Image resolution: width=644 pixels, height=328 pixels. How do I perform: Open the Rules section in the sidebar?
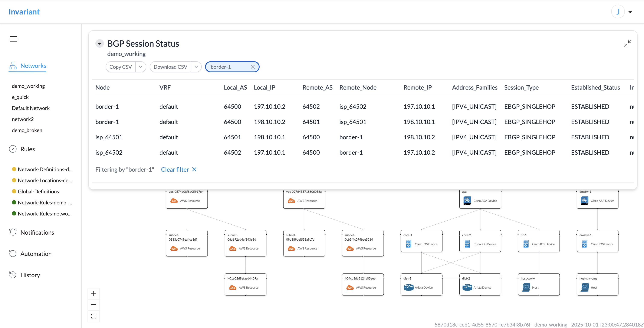27,149
